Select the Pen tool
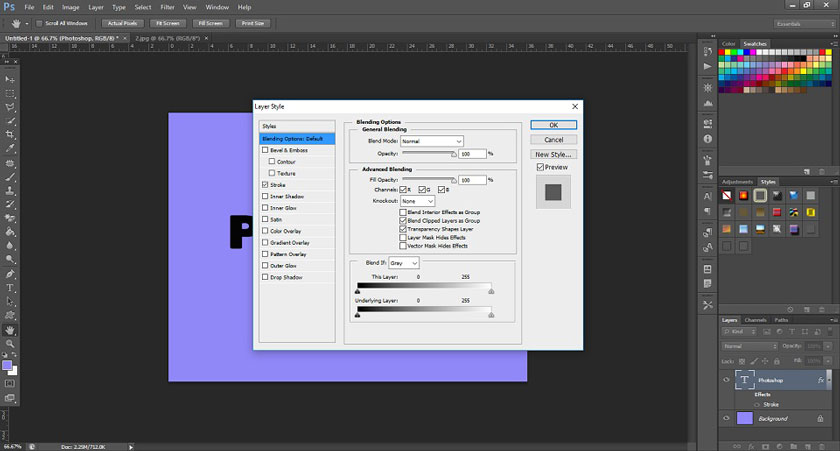The image size is (840, 451). coord(10,274)
